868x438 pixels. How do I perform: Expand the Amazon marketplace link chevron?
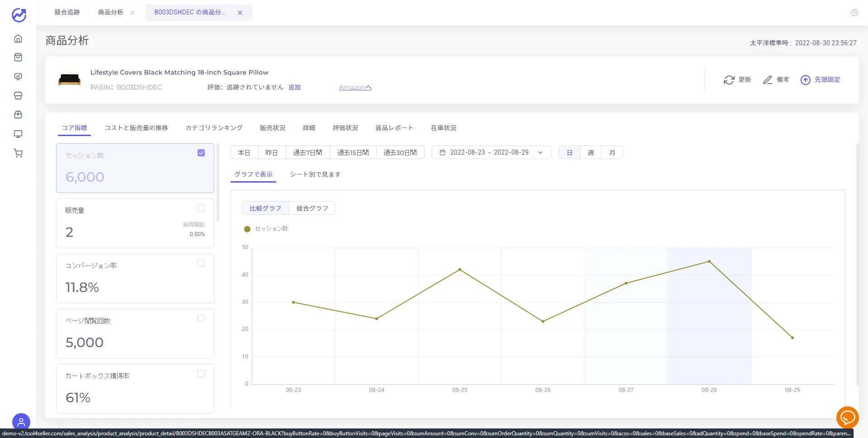[x=368, y=88]
